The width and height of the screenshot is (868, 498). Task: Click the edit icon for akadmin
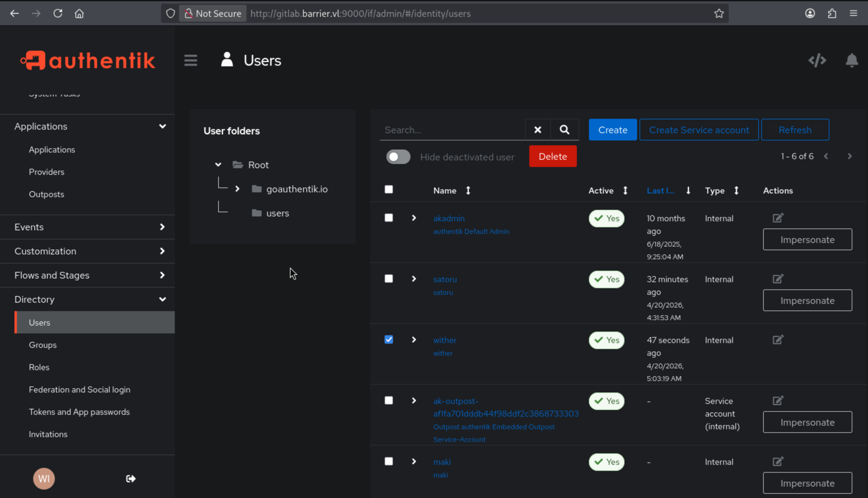point(778,218)
